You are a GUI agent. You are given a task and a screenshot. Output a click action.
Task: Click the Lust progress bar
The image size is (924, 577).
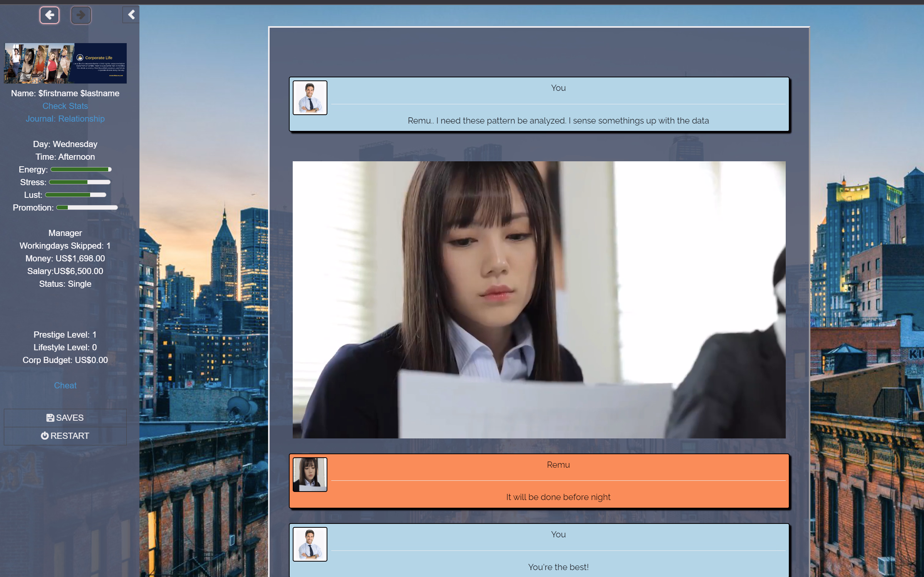click(x=75, y=195)
